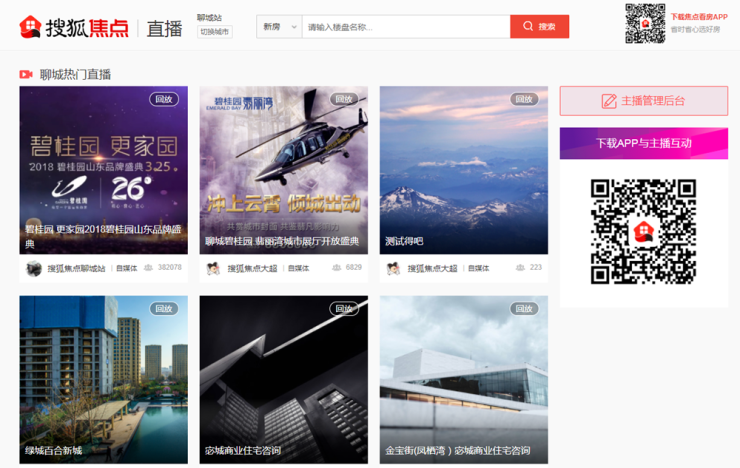Click the 回放 badge on the helicopter card
Viewport: 740px width, 468px height.
[344, 99]
